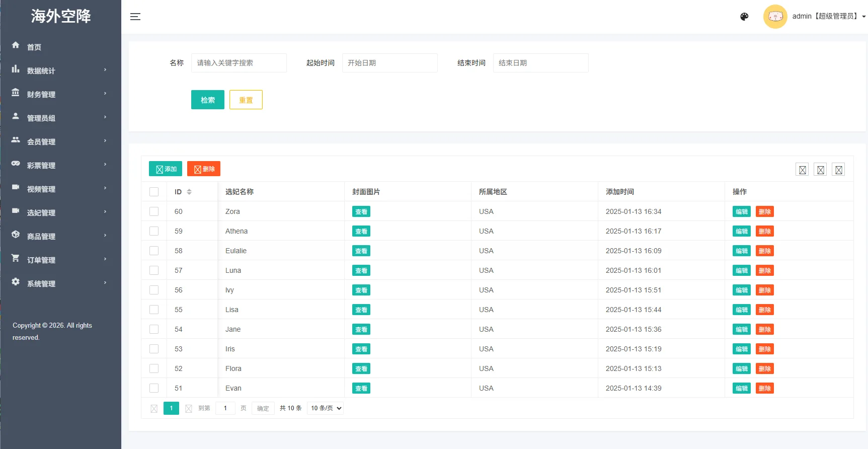Click the 开始日期 start date field
The width and height of the screenshot is (868, 449).
point(390,63)
